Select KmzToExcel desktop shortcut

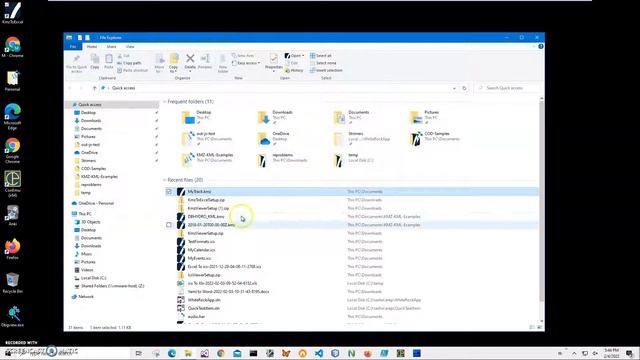tap(12, 13)
